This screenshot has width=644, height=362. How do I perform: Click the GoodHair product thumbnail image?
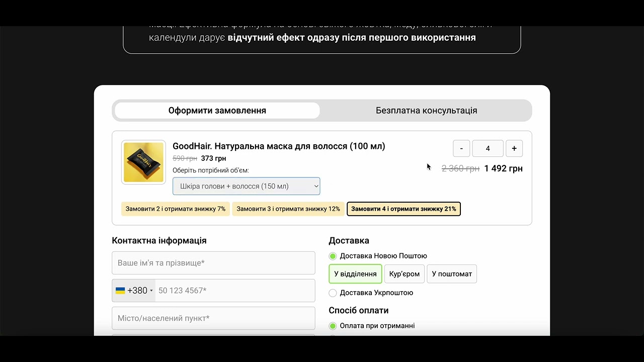pyautogui.click(x=143, y=162)
